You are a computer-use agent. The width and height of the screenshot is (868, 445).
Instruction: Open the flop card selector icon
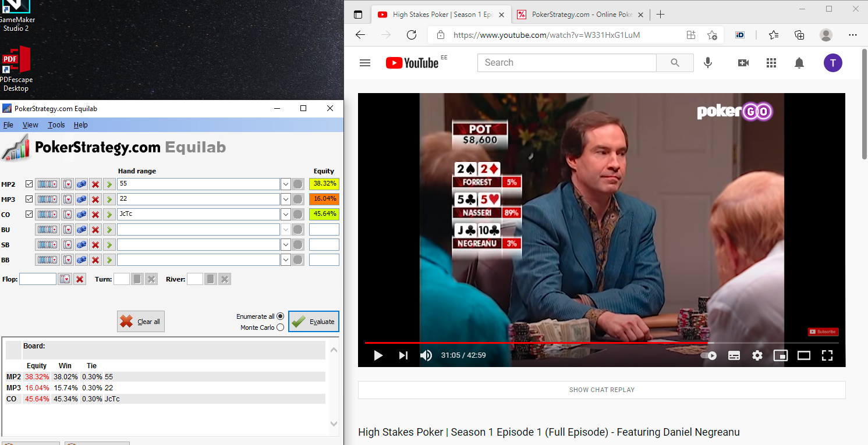click(x=65, y=279)
